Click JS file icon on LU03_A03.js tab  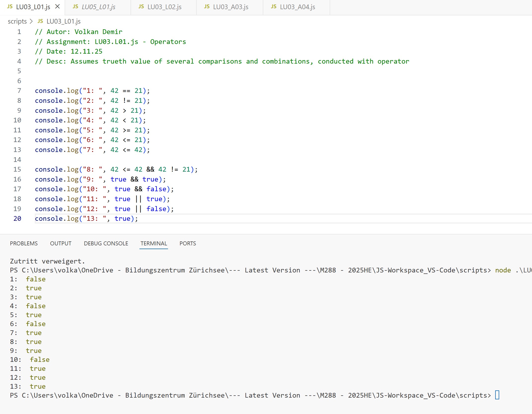(207, 7)
